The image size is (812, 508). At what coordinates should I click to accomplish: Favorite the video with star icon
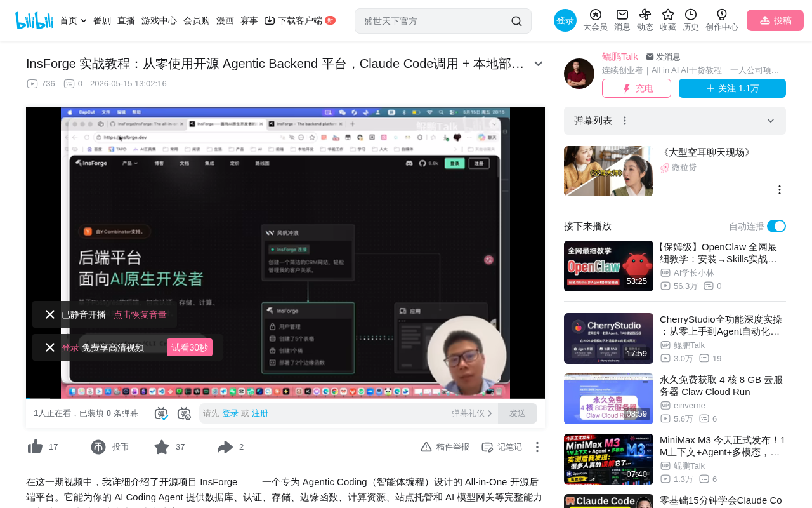point(162,447)
